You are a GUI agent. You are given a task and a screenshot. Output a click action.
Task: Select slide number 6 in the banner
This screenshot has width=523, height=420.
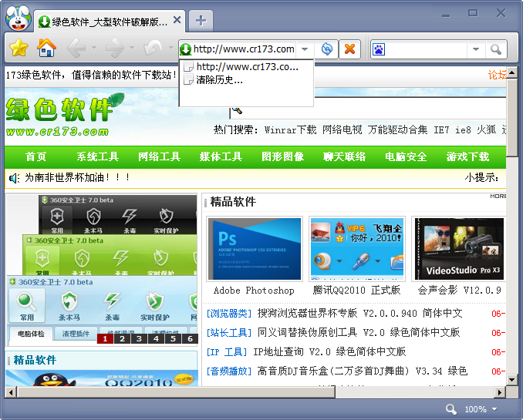coord(190,338)
